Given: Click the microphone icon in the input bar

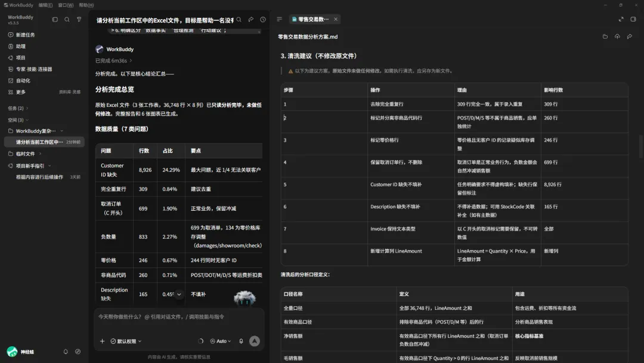Looking at the screenshot, I should coord(241,341).
